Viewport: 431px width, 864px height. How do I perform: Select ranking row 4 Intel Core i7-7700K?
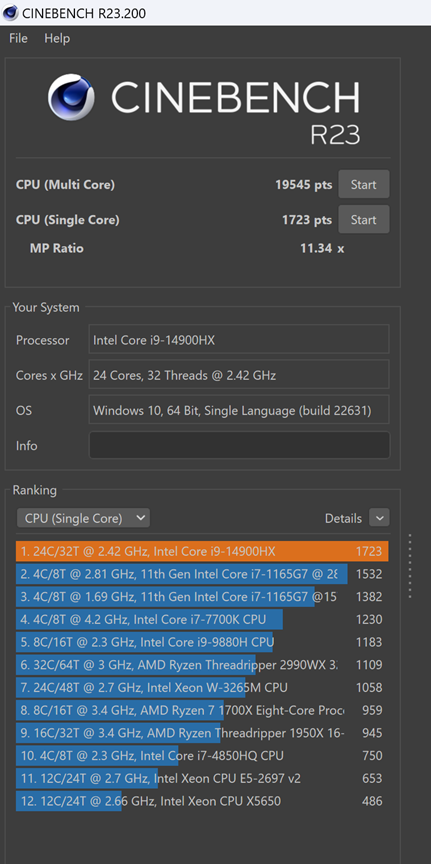pyautogui.click(x=202, y=619)
